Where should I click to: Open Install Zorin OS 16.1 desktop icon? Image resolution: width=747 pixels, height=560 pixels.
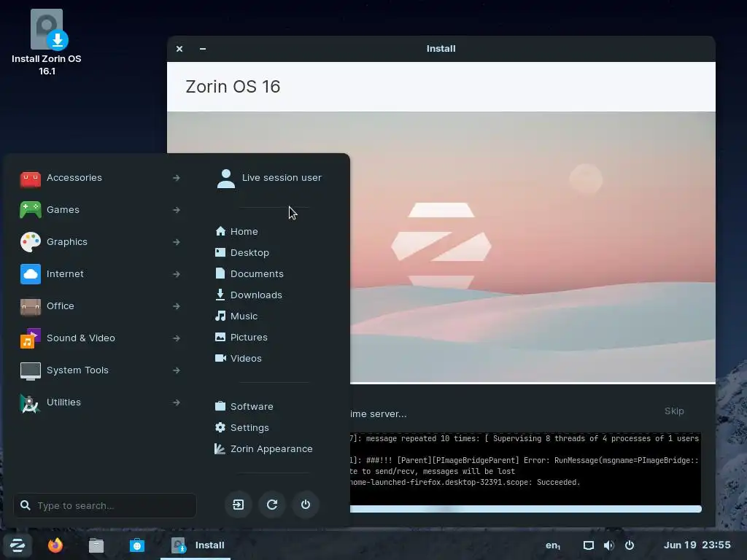[47, 42]
